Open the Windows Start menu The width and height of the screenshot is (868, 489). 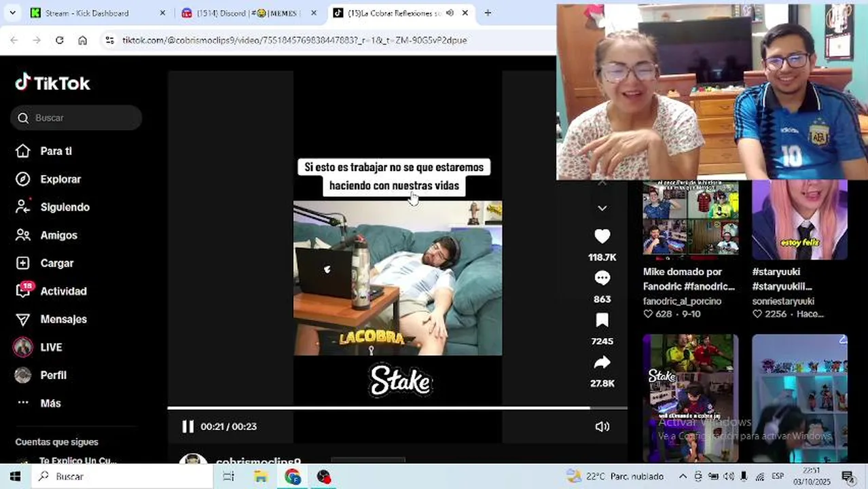[x=15, y=476]
